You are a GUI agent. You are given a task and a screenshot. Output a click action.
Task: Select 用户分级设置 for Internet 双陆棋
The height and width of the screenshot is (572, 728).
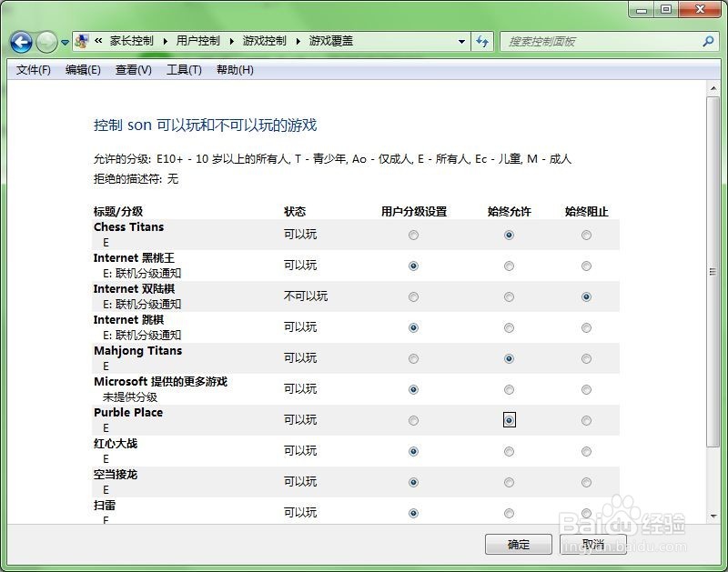coord(413,296)
